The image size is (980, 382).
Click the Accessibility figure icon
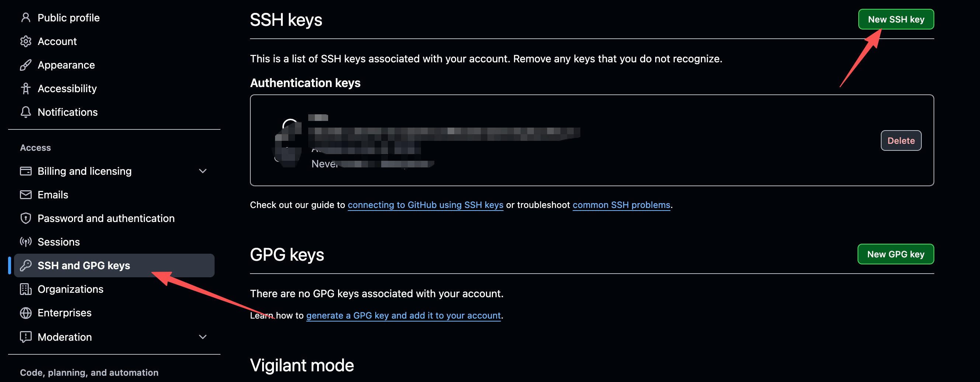point(25,88)
